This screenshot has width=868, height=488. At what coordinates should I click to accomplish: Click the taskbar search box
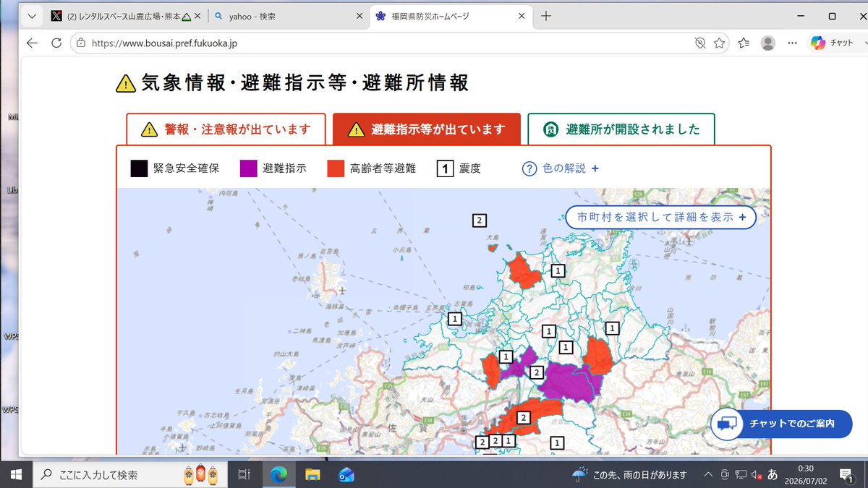(130, 474)
